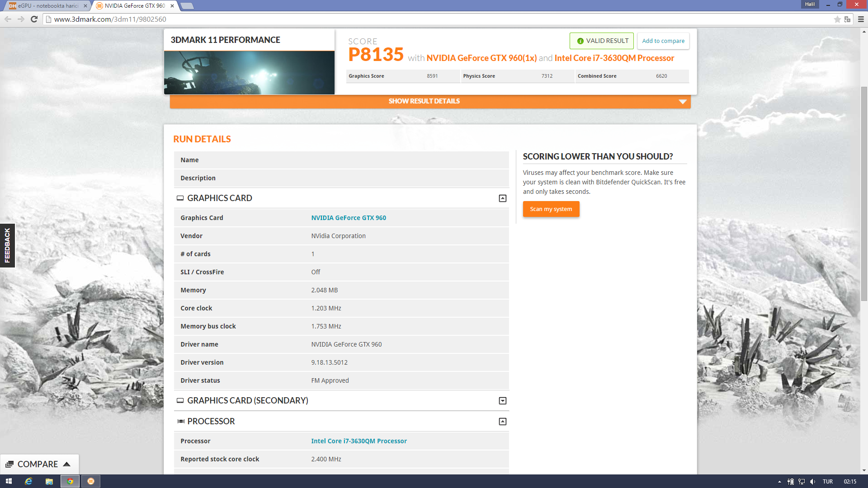Click the Add to compare button
The image size is (868, 488).
click(663, 41)
